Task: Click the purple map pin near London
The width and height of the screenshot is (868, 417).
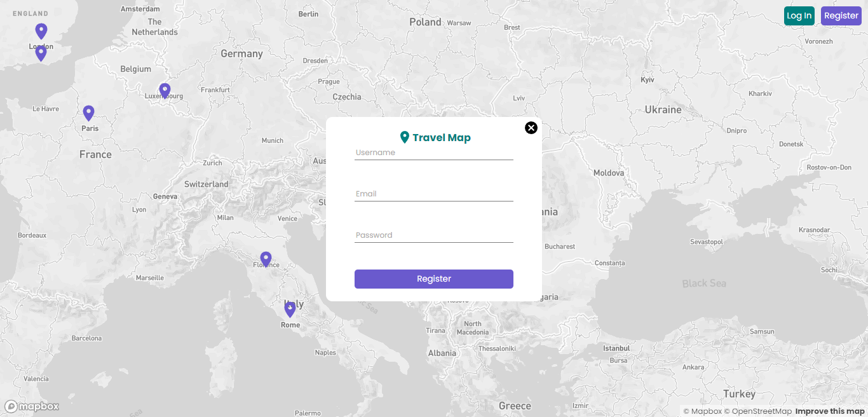Action: tap(41, 31)
